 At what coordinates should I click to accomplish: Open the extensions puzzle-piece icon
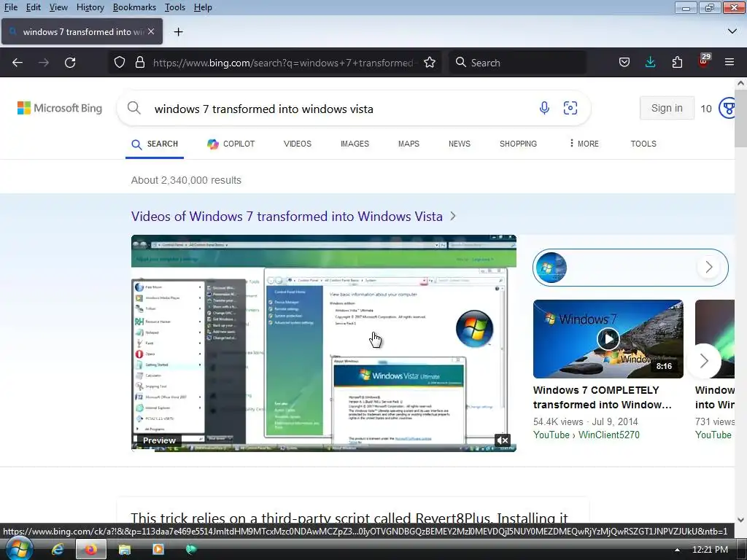pyautogui.click(x=677, y=63)
